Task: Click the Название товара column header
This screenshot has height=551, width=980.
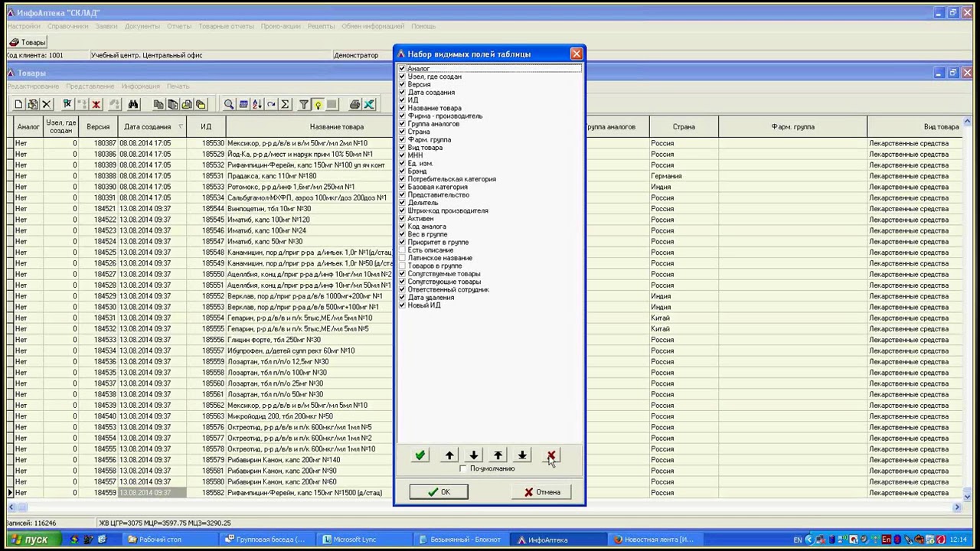Action: 337,126
